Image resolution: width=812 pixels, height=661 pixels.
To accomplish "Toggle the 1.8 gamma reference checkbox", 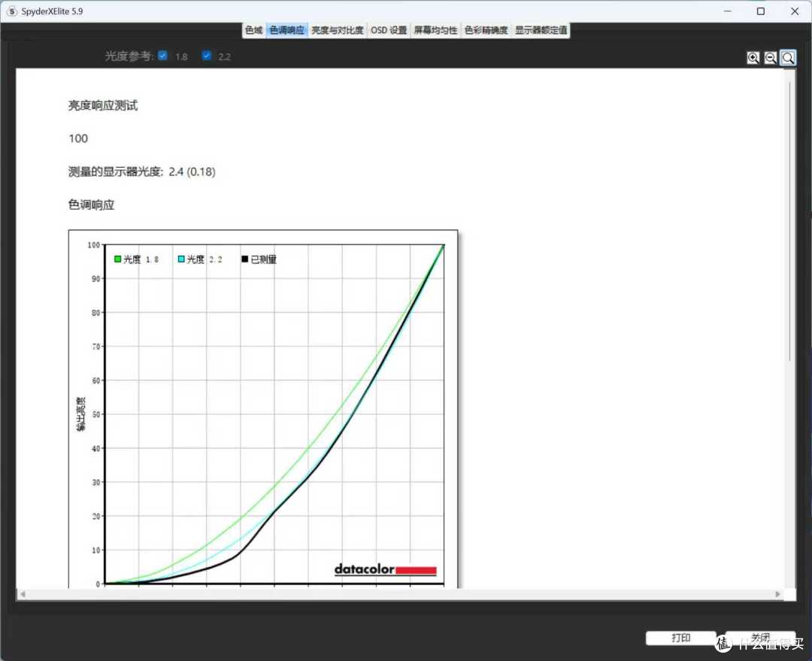I will [162, 56].
